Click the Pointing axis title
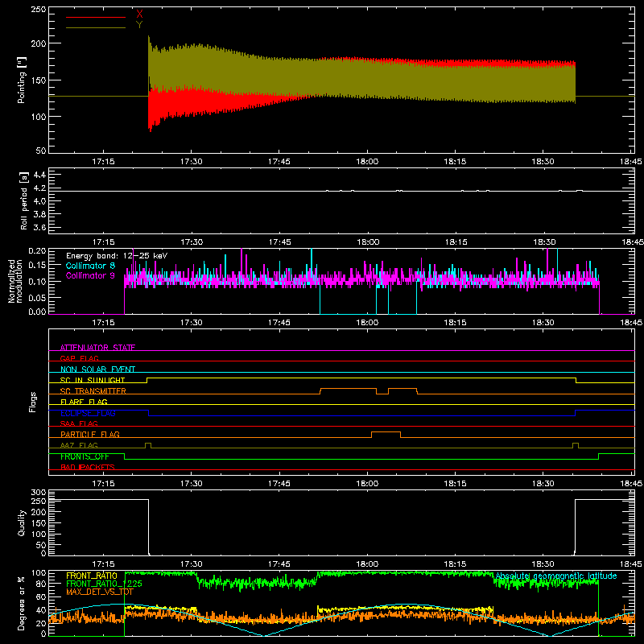This screenshot has height=644, width=644. 22,80
